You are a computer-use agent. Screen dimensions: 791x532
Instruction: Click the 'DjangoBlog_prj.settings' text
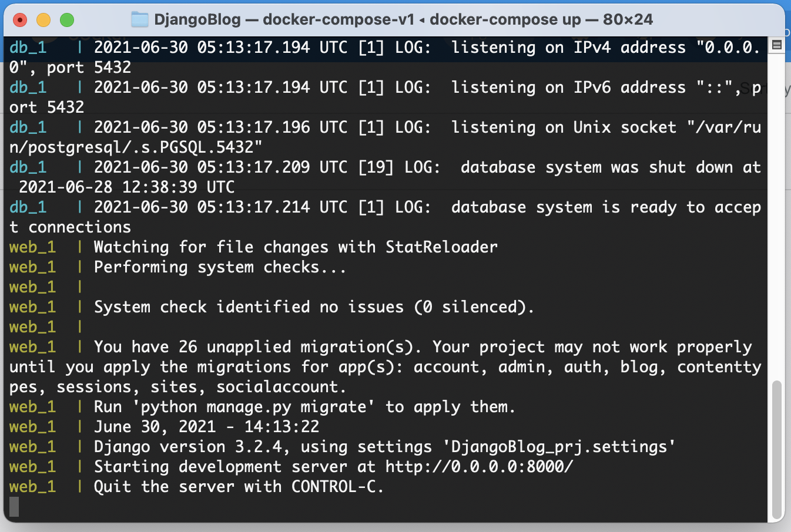click(x=559, y=447)
